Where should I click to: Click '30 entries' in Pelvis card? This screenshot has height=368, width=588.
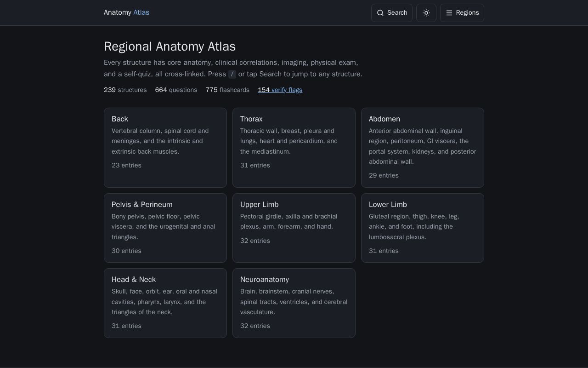click(126, 251)
